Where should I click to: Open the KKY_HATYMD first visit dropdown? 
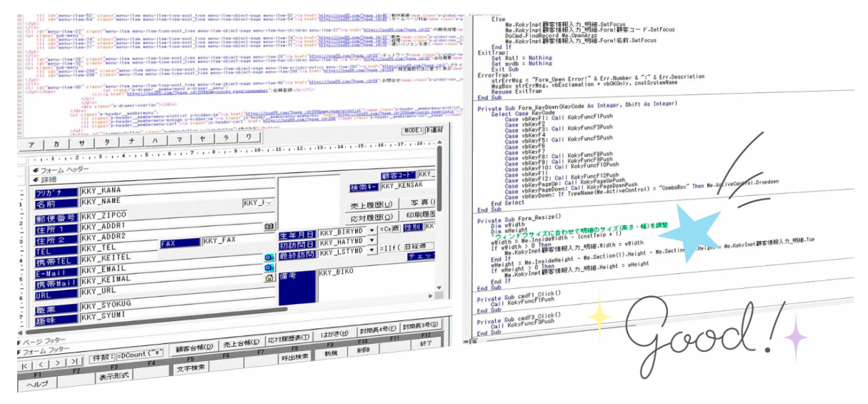(x=370, y=242)
